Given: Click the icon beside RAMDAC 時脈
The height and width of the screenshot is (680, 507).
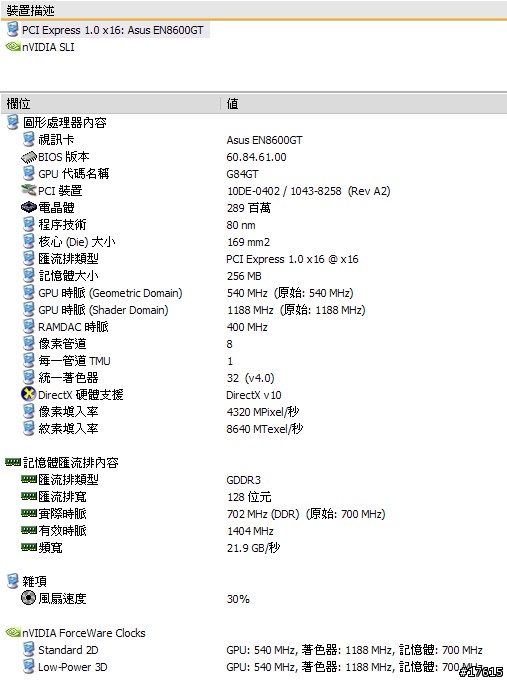Looking at the screenshot, I should coord(28,326).
